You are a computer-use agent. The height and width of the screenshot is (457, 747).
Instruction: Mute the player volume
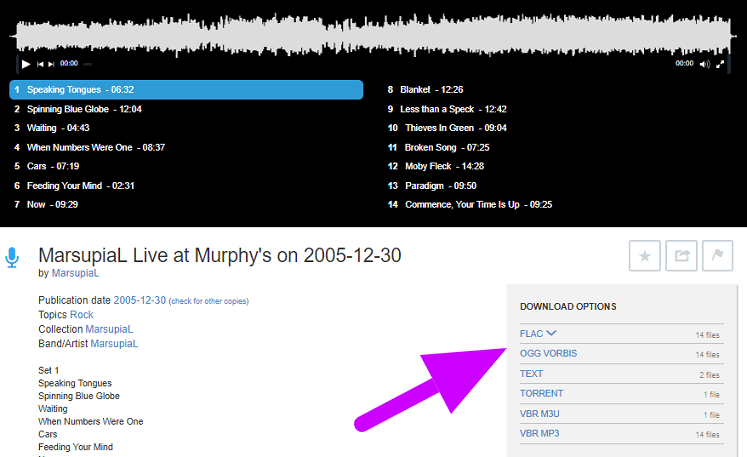pos(705,64)
